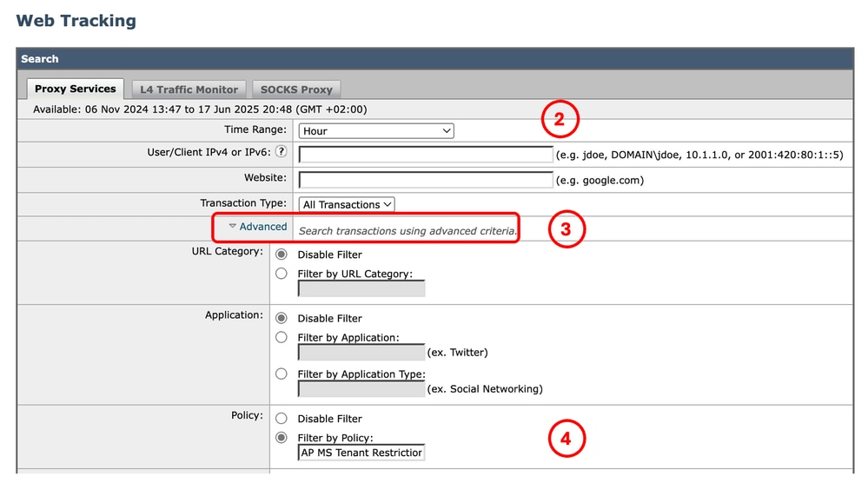868x483 pixels.
Task: Click the User/Client IPv4 or IPv6 input field
Action: coord(426,155)
